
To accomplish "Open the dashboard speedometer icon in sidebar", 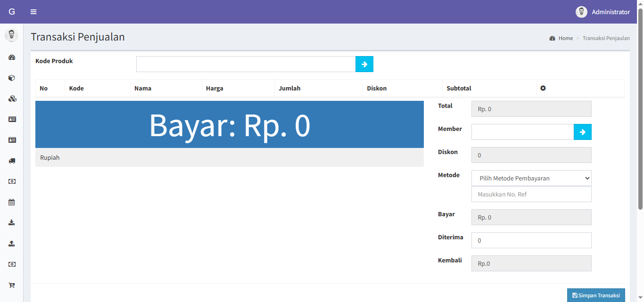I will tap(12, 57).
